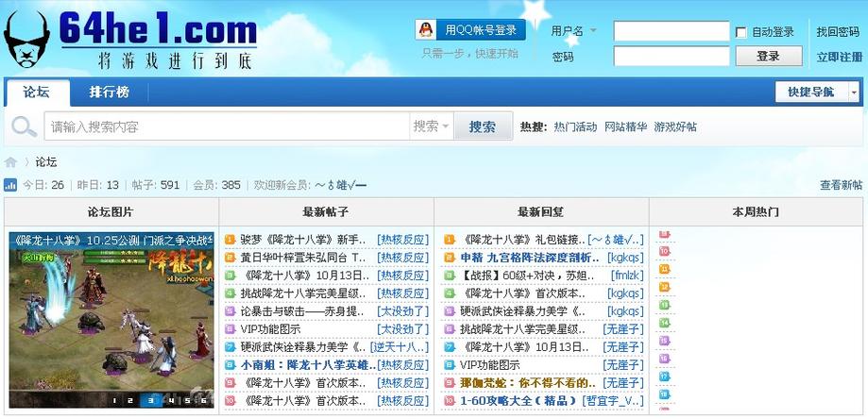Click the QQ penguin login icon

429,30
